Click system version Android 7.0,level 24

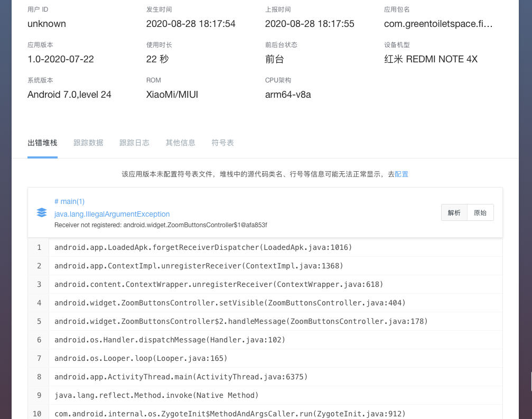[x=69, y=95]
